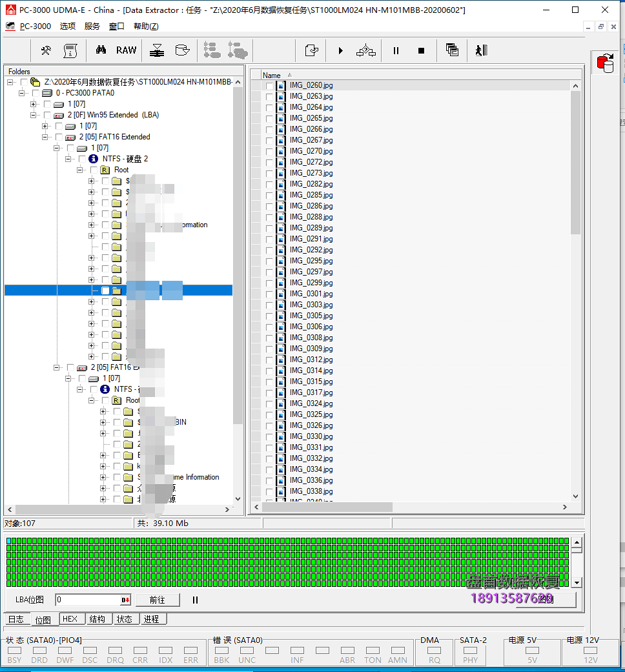This screenshot has width=625, height=672.
Task: Check the 0 - PC3000 PATA0 checkbox
Action: [36, 93]
